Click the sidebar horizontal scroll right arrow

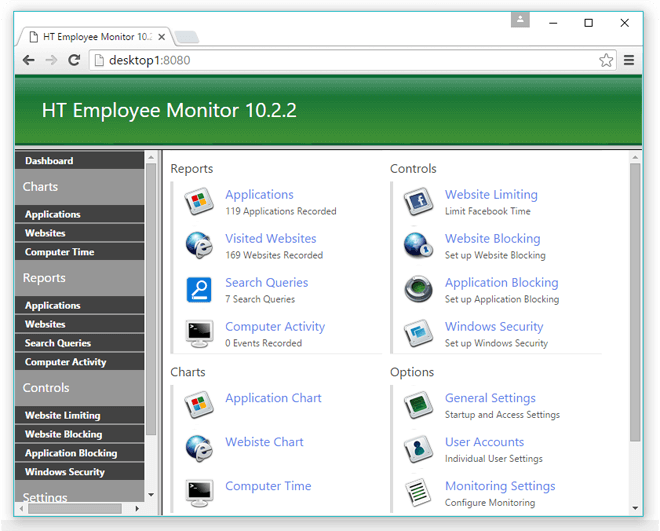(137, 508)
